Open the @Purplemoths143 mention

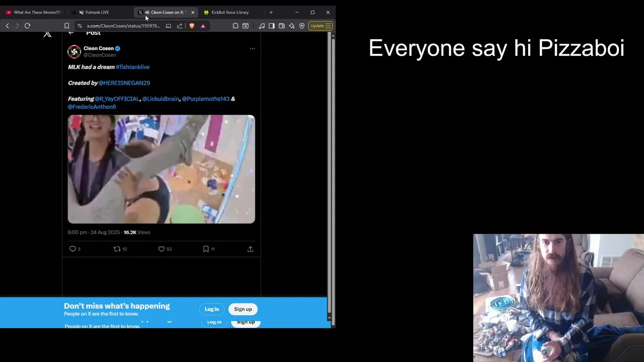(x=205, y=99)
